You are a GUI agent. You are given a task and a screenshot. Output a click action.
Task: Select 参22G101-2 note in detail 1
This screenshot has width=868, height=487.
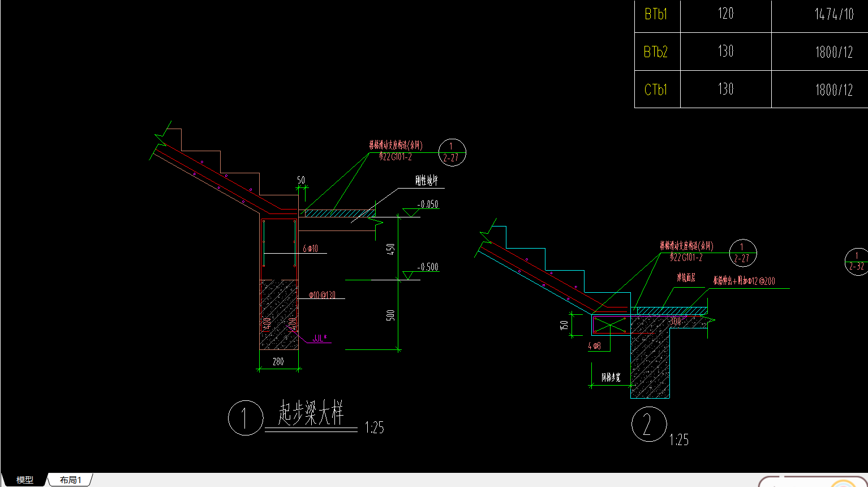coord(395,157)
